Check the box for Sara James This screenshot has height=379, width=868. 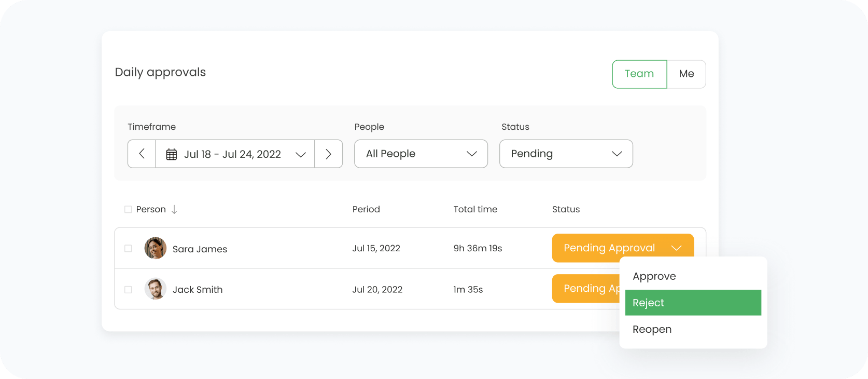(128, 249)
